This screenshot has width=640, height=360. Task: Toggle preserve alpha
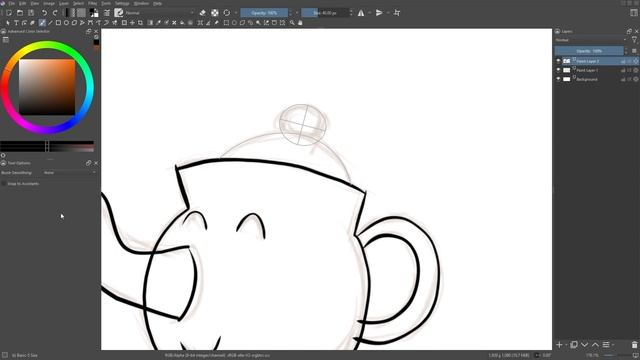(215, 13)
